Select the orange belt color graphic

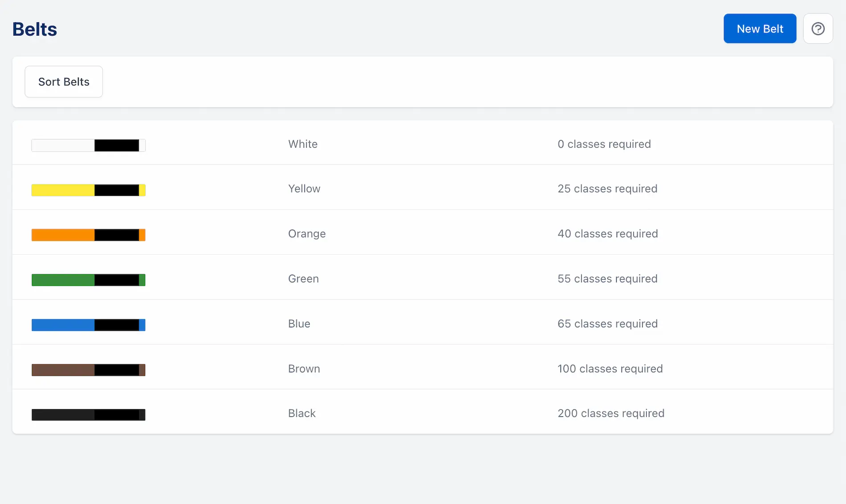point(88,235)
